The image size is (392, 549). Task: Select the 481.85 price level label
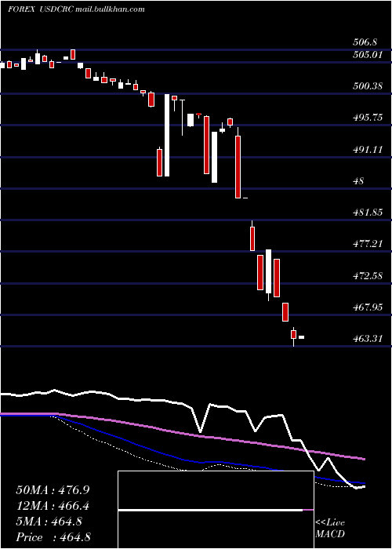368,213
